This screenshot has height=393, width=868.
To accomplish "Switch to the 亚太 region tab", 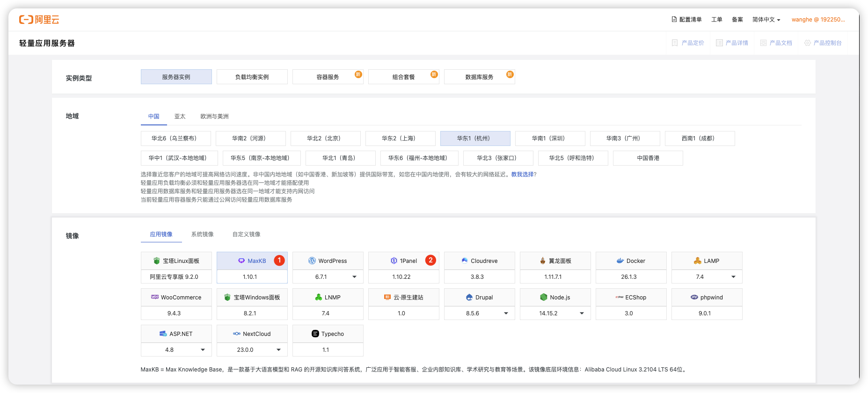I will click(180, 116).
